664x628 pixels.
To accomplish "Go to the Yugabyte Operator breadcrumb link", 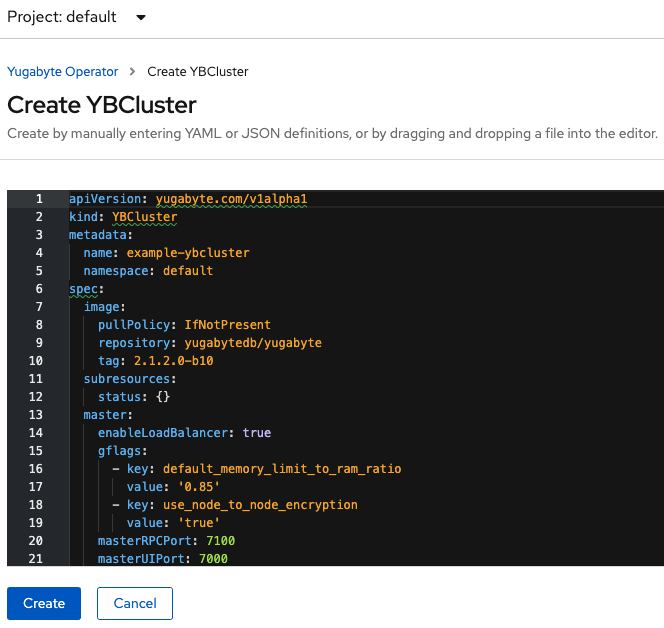I will click(62, 72).
